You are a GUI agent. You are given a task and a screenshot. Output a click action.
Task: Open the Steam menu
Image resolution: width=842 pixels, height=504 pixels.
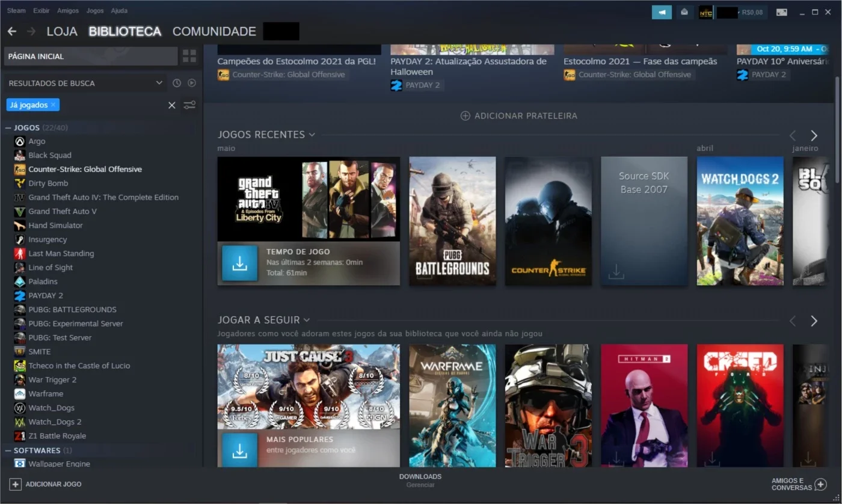(x=16, y=11)
